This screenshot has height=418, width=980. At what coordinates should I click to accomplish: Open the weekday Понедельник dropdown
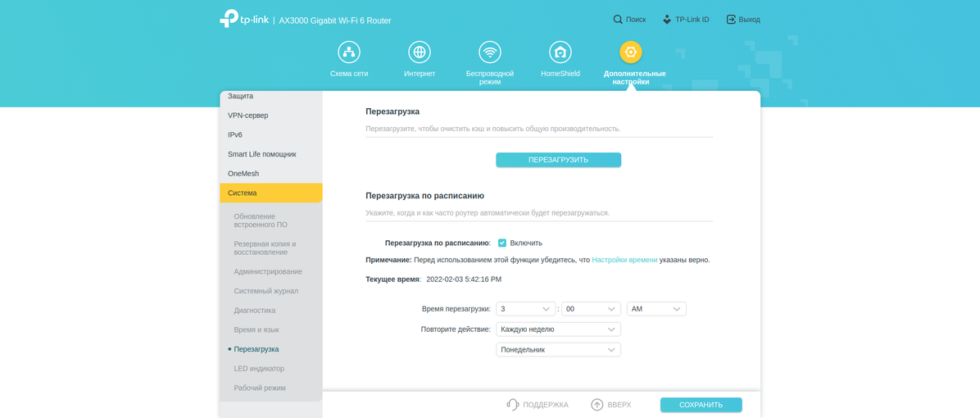pos(558,350)
